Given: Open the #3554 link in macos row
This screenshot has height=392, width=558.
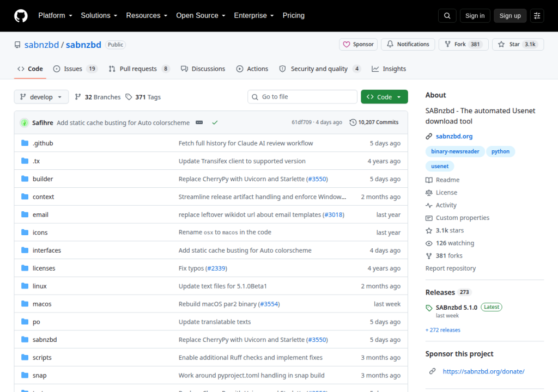Looking at the screenshot, I should coord(269,304).
